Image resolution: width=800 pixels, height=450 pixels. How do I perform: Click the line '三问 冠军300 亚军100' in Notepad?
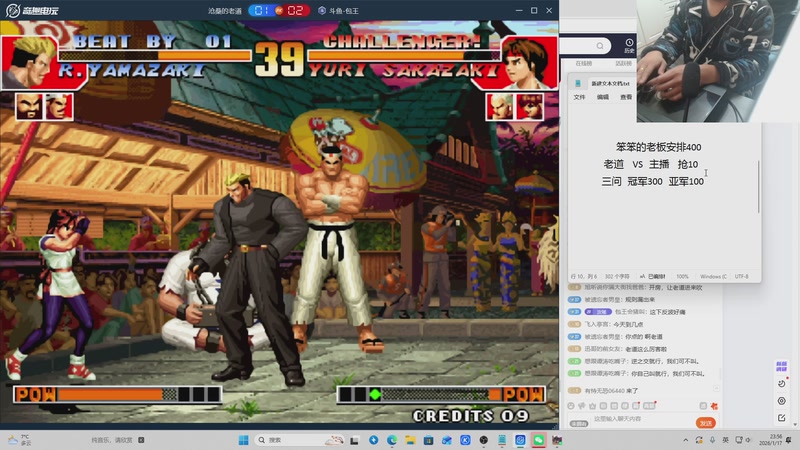click(x=653, y=181)
